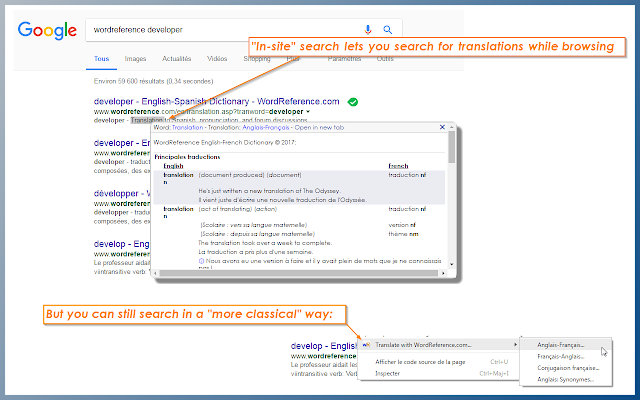
Task: Click 'Environ 59 600 résultats' stats text
Action: [x=153, y=81]
